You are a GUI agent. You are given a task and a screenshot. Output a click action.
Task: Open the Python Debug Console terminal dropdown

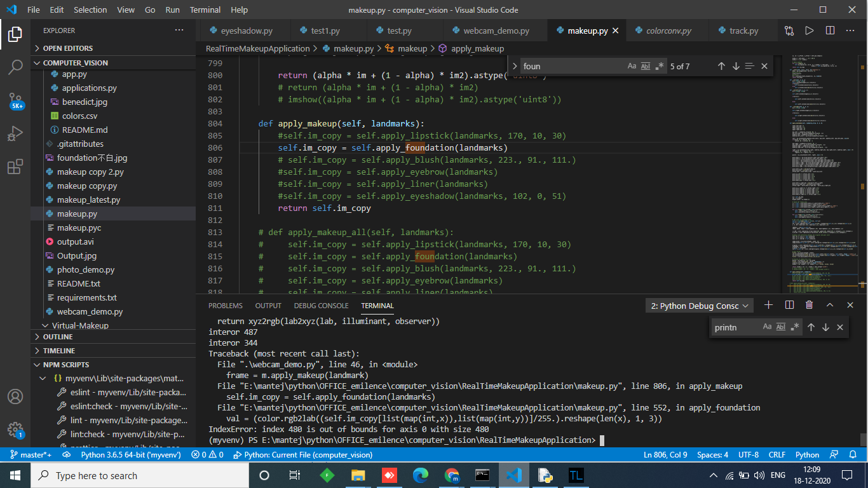pyautogui.click(x=699, y=306)
